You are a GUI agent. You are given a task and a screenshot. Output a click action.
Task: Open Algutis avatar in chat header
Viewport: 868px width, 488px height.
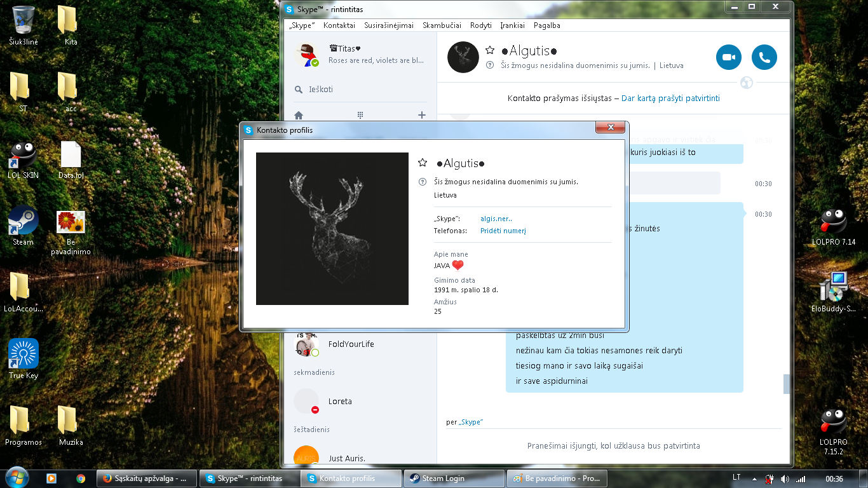pyautogui.click(x=463, y=57)
